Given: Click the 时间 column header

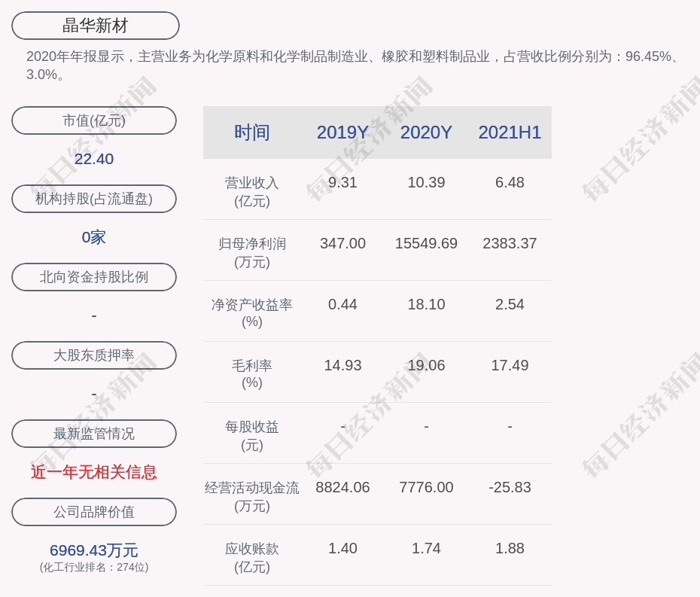Looking at the screenshot, I should click(x=251, y=132).
